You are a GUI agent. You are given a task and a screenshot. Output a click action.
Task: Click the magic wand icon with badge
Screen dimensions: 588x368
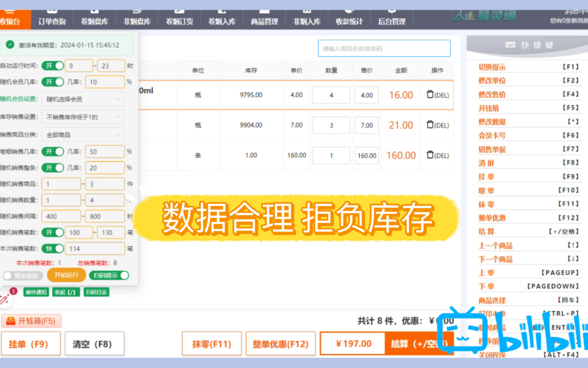[5, 298]
